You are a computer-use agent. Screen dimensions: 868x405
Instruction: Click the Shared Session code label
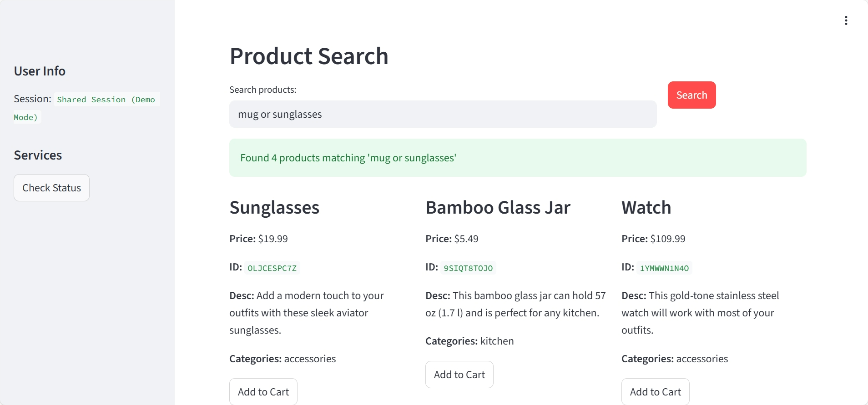pyautogui.click(x=106, y=100)
